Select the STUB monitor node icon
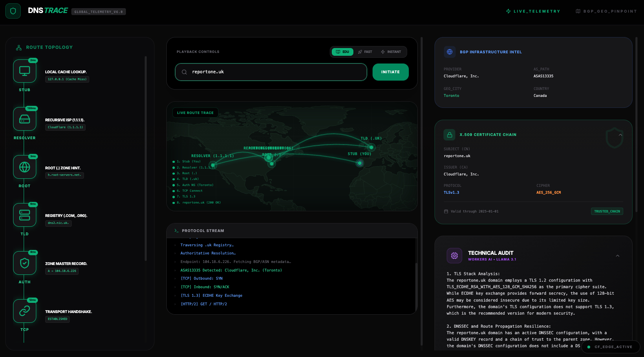The width and height of the screenshot is (644, 357). [x=24, y=71]
